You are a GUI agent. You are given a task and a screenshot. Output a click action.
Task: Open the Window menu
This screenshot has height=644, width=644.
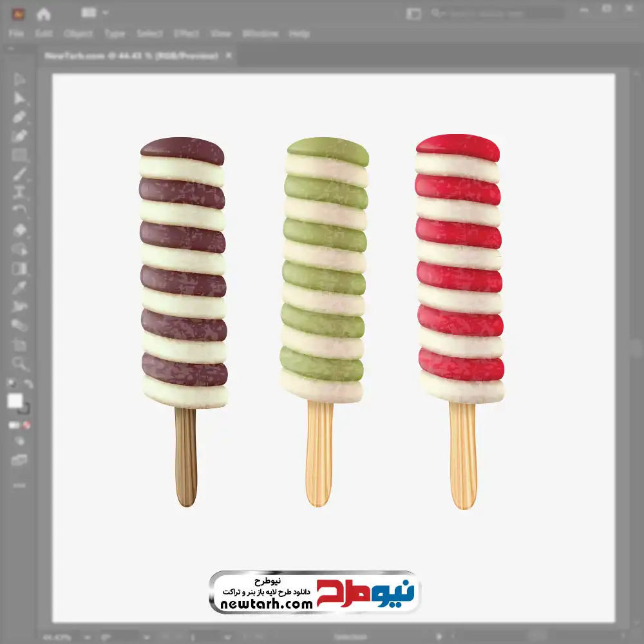(x=260, y=33)
